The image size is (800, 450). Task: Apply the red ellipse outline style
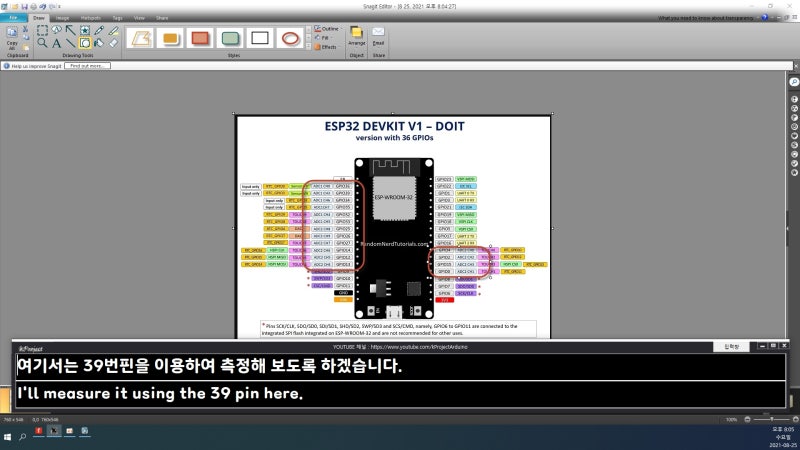(x=290, y=38)
